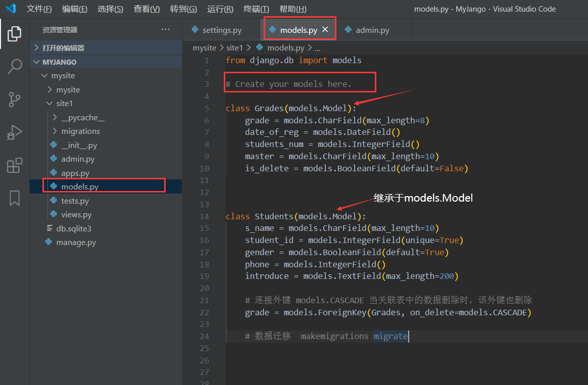Image resolution: width=588 pixels, height=385 pixels.
Task: Collapse the MYJANGO root folder
Action: (106, 62)
